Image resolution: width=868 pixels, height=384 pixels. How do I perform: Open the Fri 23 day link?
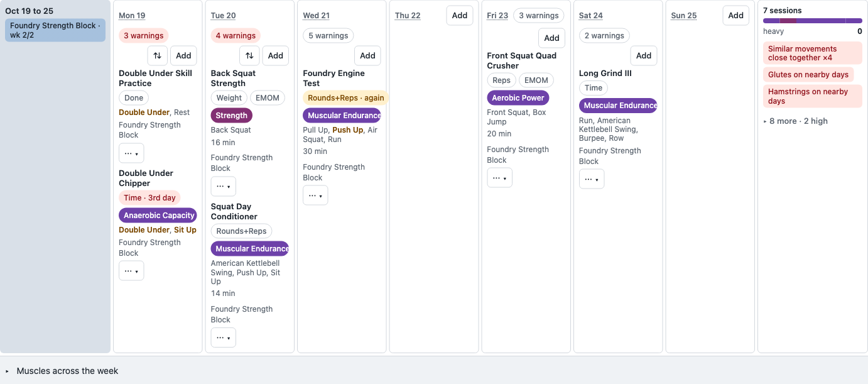pos(497,16)
